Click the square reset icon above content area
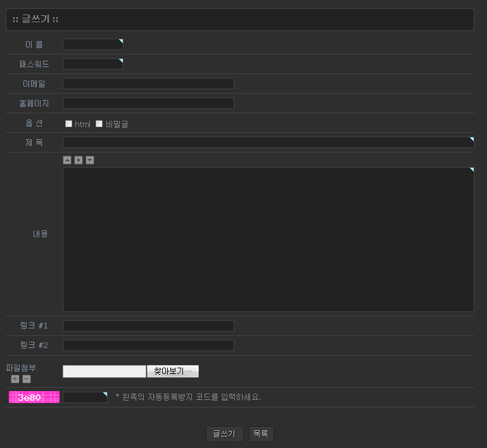Screen dimensions: 487x448 [79, 160]
